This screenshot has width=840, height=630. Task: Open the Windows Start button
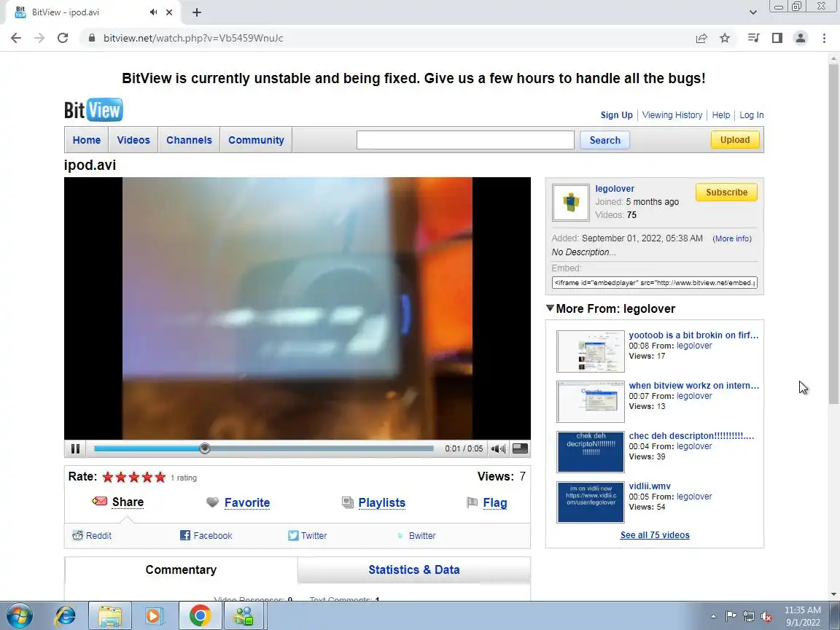(20, 615)
